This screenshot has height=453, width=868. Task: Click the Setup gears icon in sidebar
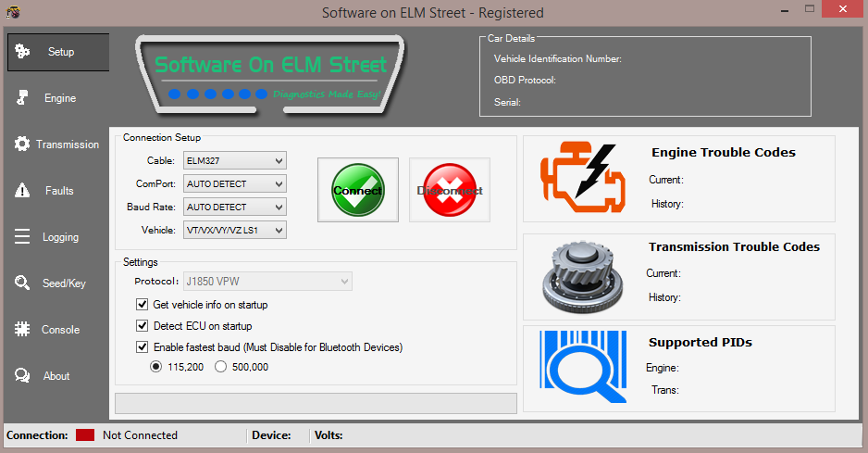(x=22, y=52)
